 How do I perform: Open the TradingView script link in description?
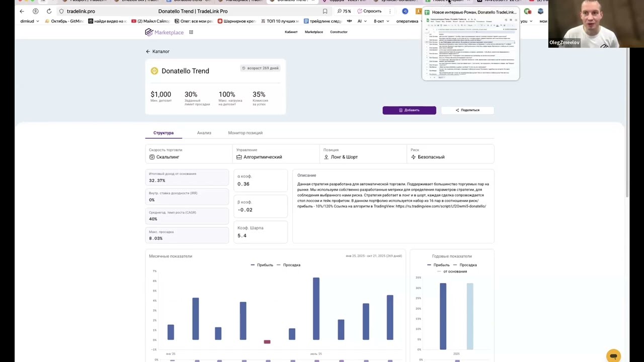[x=441, y=206]
